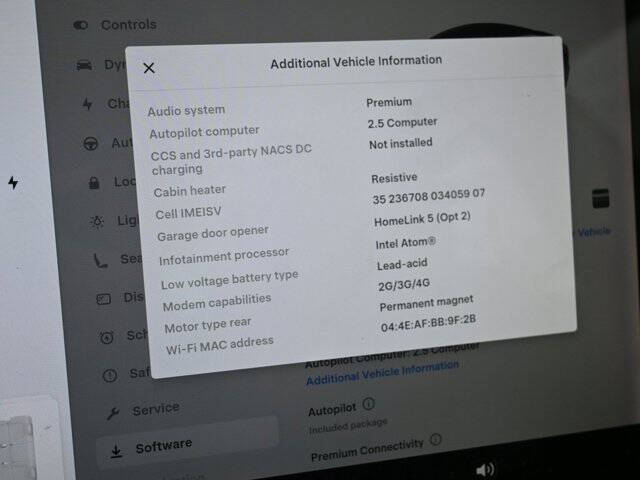Select the wrench Service icon

113,413
